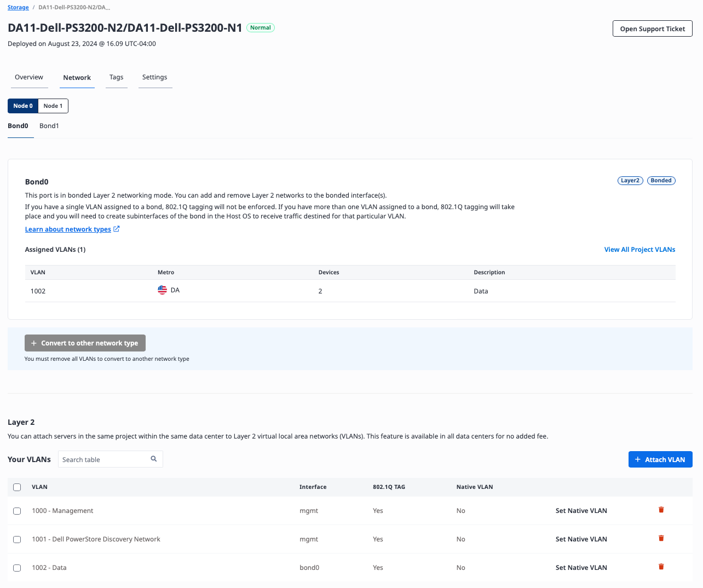703x588 pixels.
Task: Click the Interface column header
Action: pos(313,487)
